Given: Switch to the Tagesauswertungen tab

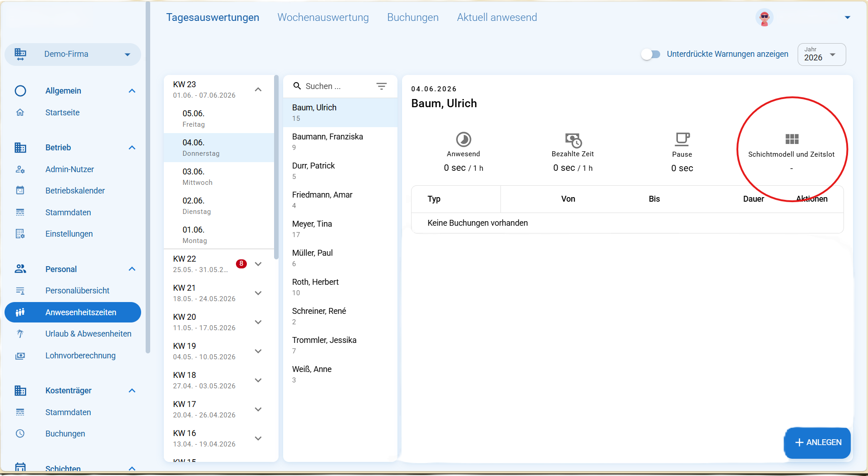Looking at the screenshot, I should pos(213,17).
